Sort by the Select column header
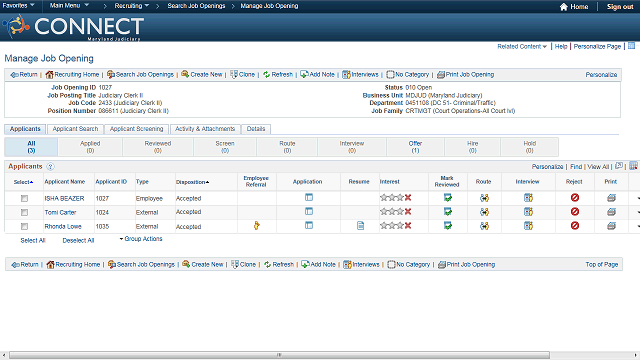Viewport: 640px width, 360px height. pos(23,182)
